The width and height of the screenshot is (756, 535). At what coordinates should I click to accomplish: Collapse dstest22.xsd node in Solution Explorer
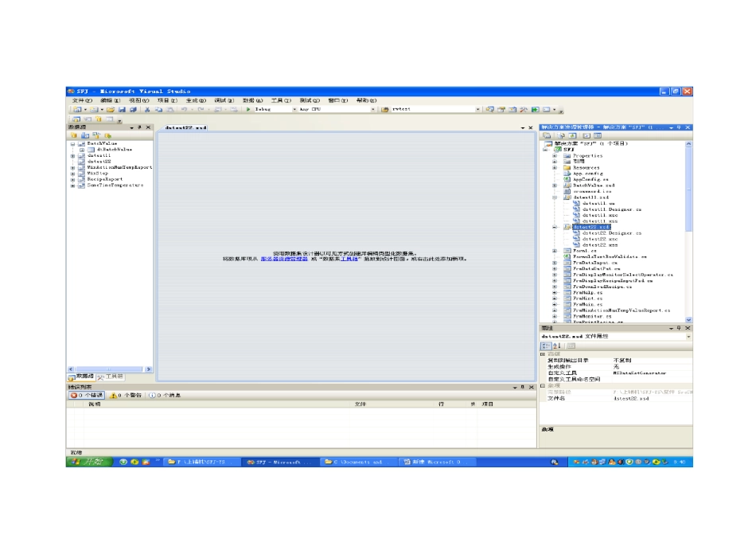(555, 227)
